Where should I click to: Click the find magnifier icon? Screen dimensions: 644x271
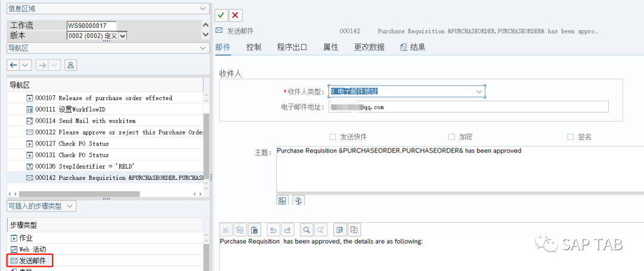click(306, 229)
